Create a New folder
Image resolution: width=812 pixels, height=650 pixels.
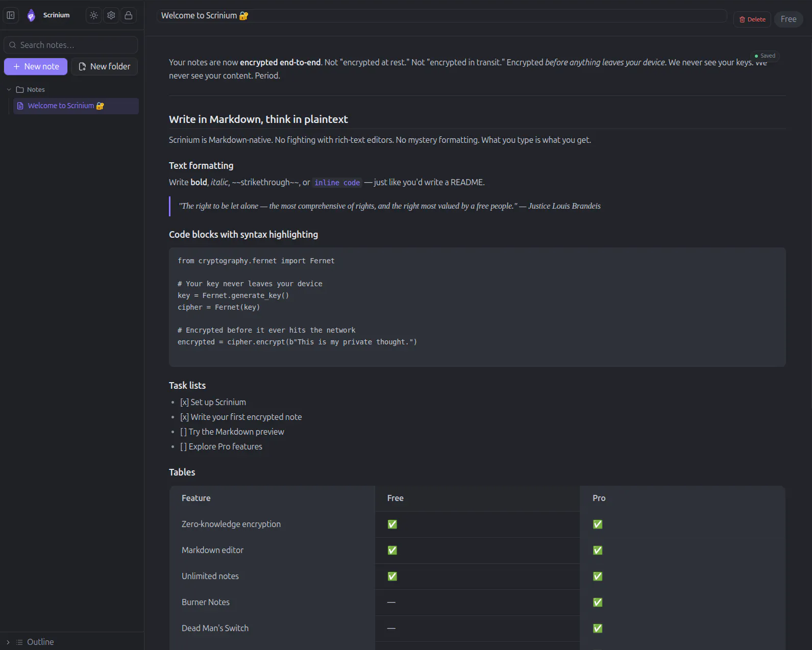tap(105, 66)
